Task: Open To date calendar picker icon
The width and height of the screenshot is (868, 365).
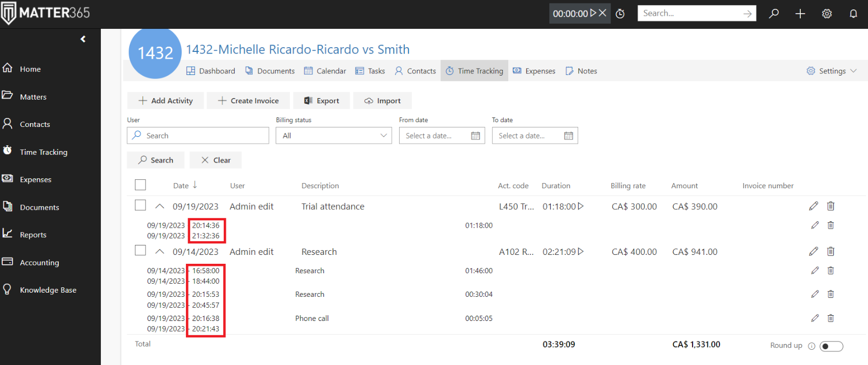Action: click(568, 136)
